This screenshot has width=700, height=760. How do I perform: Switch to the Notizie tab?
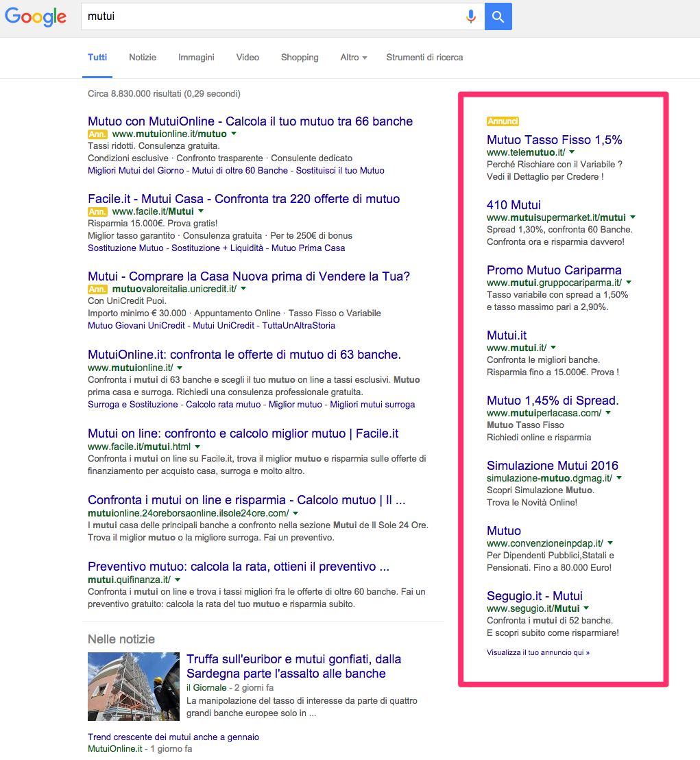point(143,57)
